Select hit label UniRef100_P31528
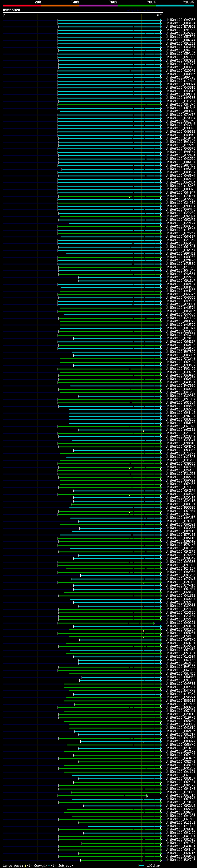197x868 pixels. pos(180,474)
